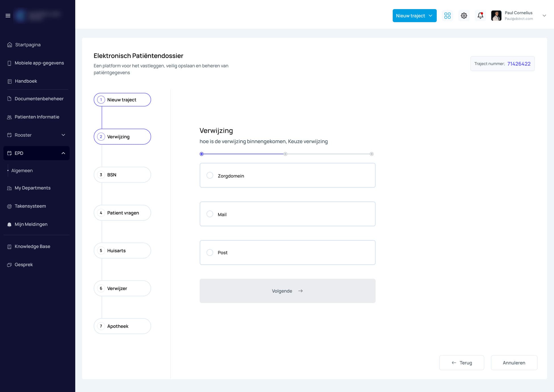This screenshot has height=392, width=554.
Task: Select the Zorgdomein radio option
Action: 210,175
